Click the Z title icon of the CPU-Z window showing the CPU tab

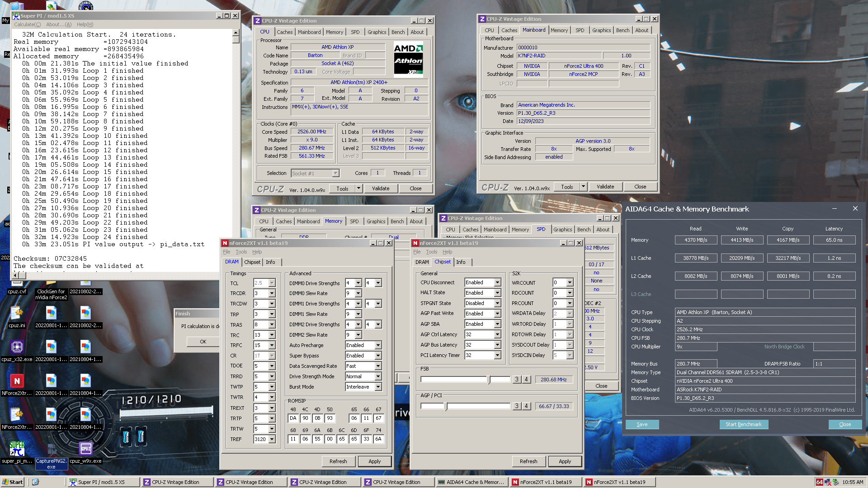point(257,21)
